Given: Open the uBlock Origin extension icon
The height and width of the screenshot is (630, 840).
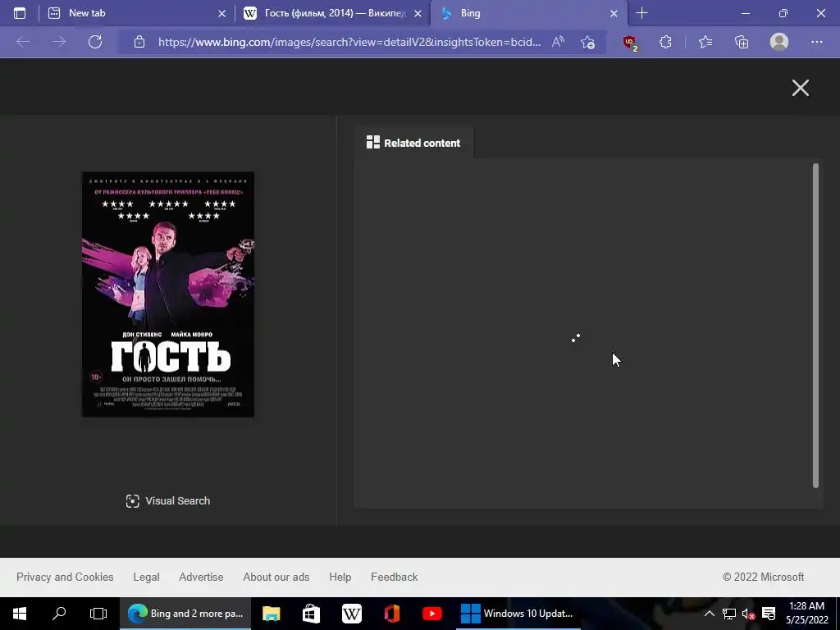Looking at the screenshot, I should tap(631, 43).
